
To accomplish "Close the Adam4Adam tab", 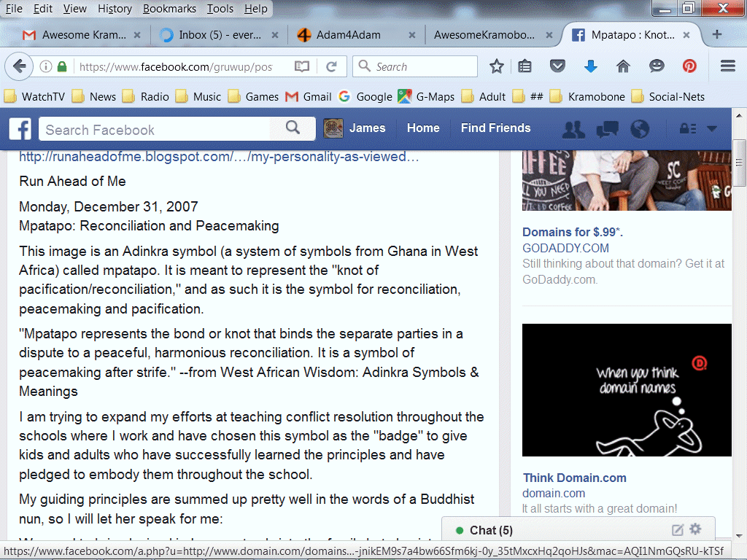I will tap(412, 35).
